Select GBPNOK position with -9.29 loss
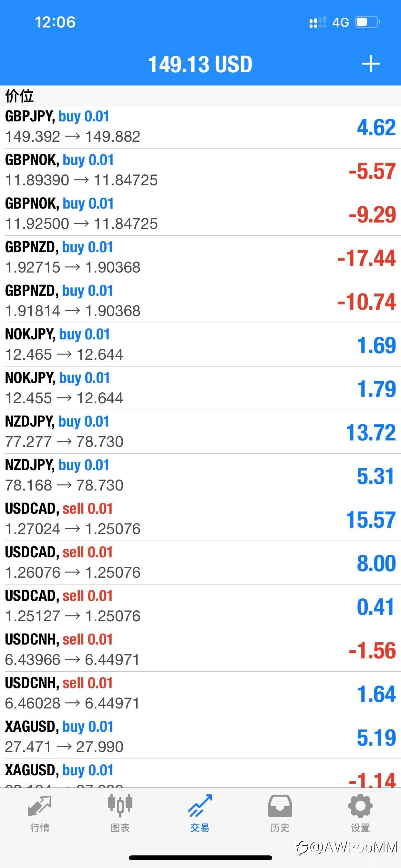This screenshot has width=401, height=868. coord(200,214)
